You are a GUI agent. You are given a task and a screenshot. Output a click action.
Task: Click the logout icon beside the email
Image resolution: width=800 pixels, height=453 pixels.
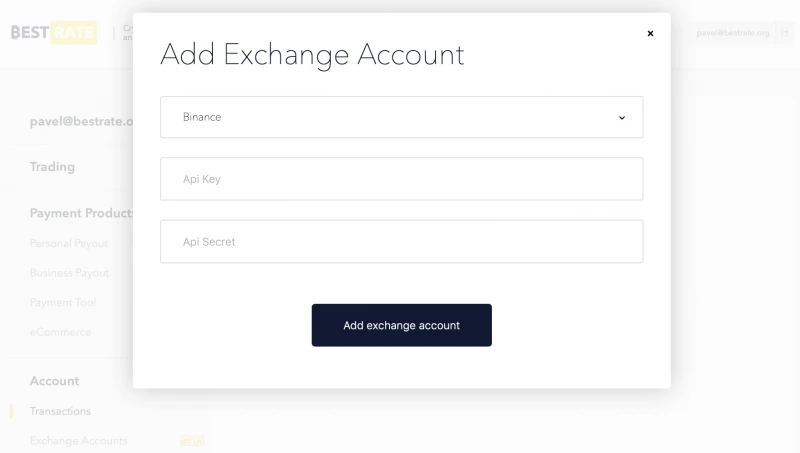point(785,33)
